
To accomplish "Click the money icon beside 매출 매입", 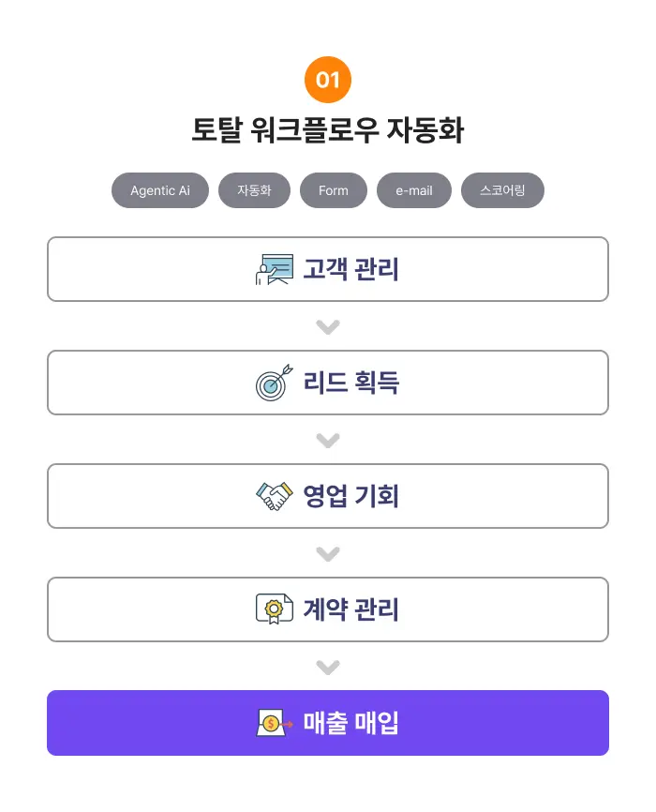I will tap(275, 723).
